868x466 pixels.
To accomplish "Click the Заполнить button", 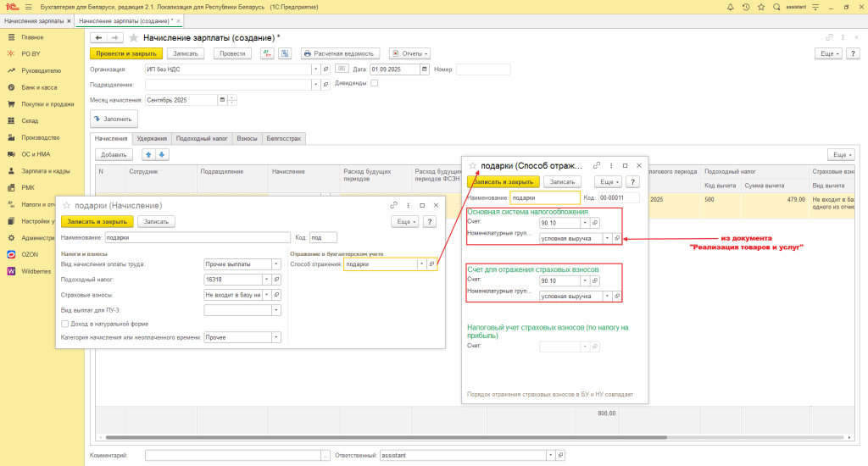I will [114, 119].
